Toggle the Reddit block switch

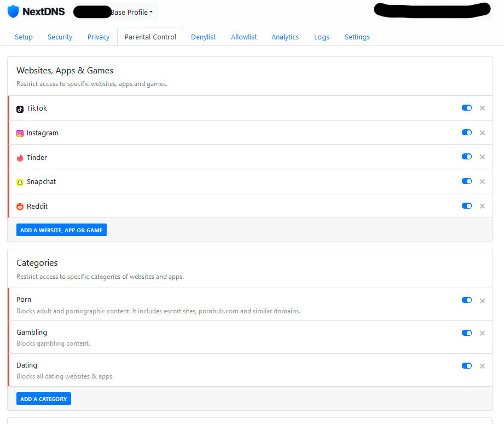(467, 205)
